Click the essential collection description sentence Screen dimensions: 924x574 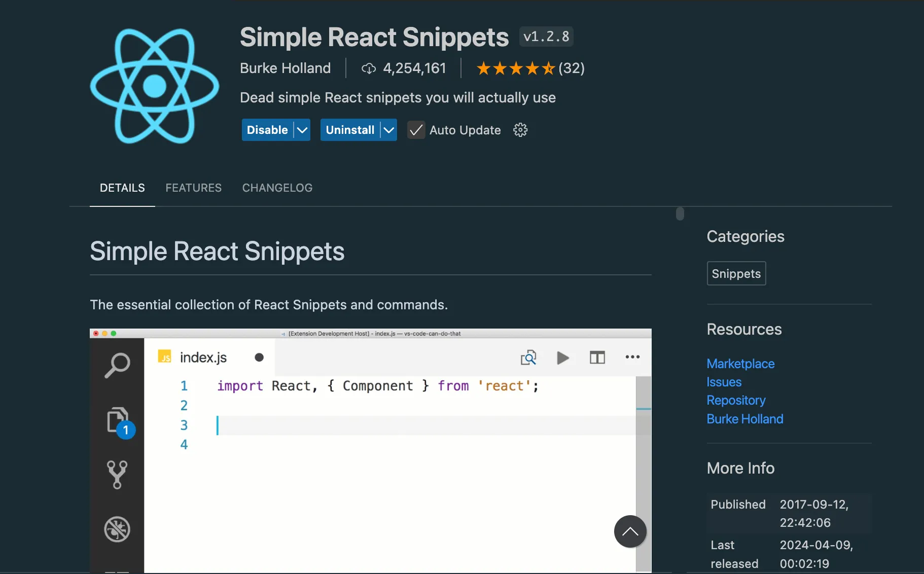pyautogui.click(x=269, y=305)
